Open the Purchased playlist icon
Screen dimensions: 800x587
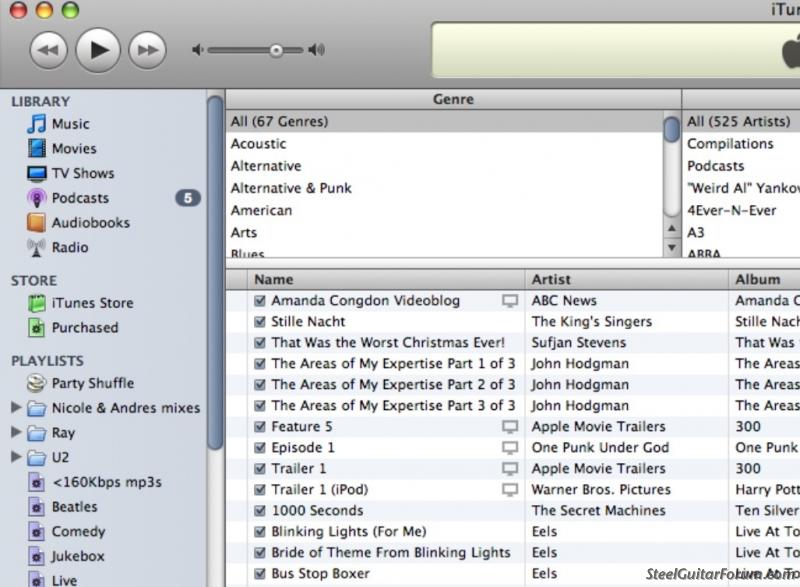click(x=36, y=327)
